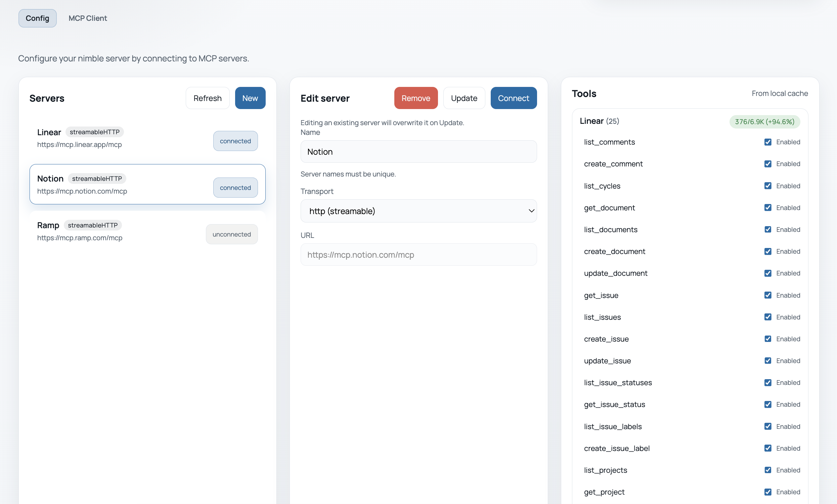Disable the list_comments tool checkbox
The height and width of the screenshot is (504, 837).
(767, 142)
